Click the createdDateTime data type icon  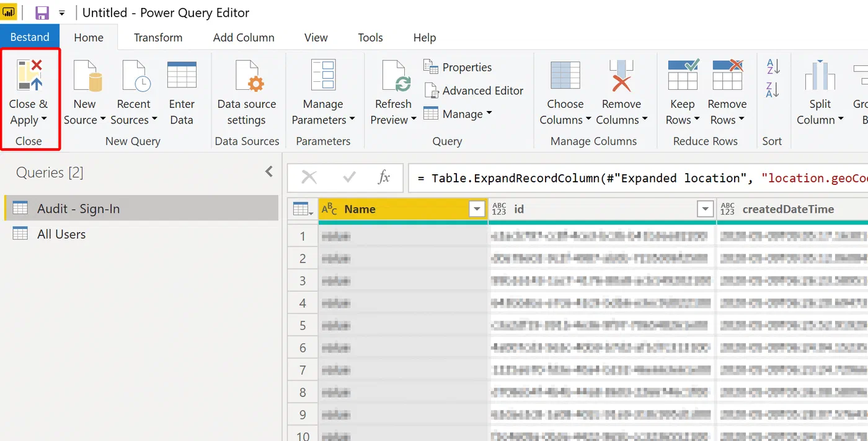[727, 209]
